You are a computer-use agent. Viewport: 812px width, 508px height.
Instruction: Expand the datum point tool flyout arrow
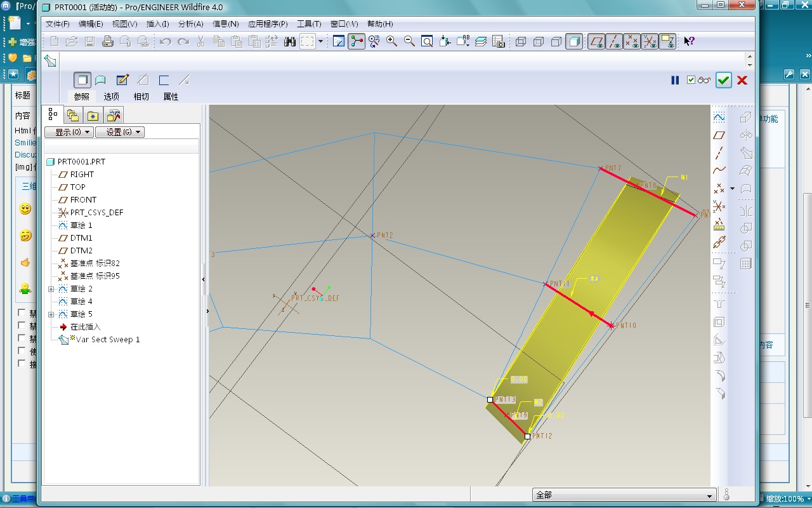(x=732, y=189)
